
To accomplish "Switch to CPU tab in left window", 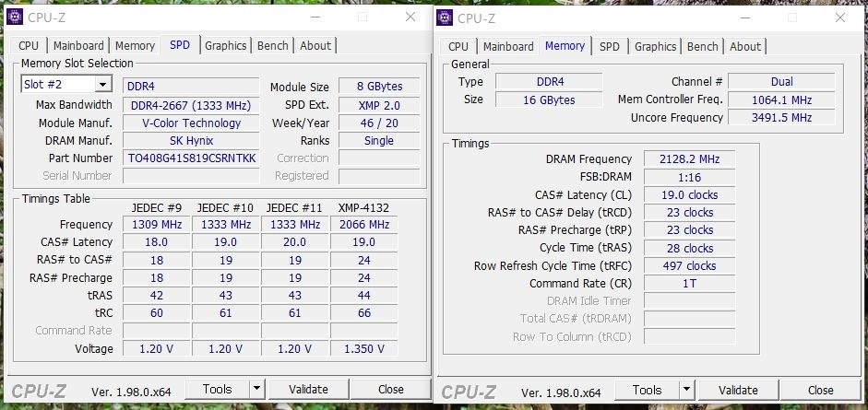I will (x=29, y=46).
